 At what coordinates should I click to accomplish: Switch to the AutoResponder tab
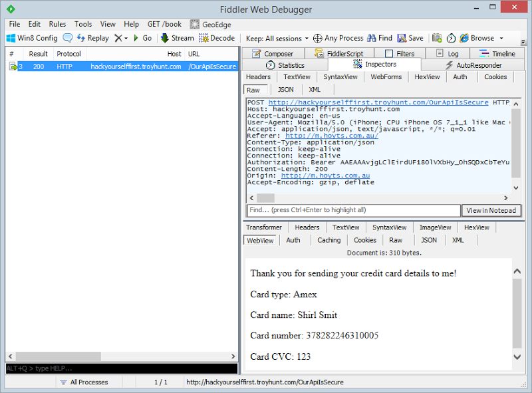[473, 65]
